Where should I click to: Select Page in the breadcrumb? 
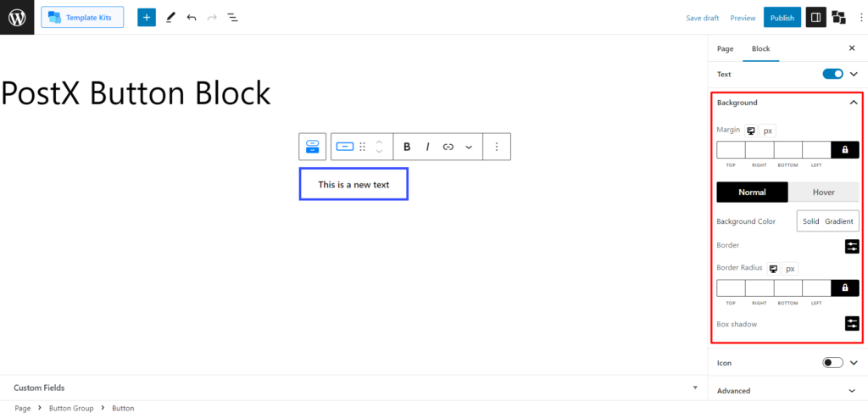(23, 408)
